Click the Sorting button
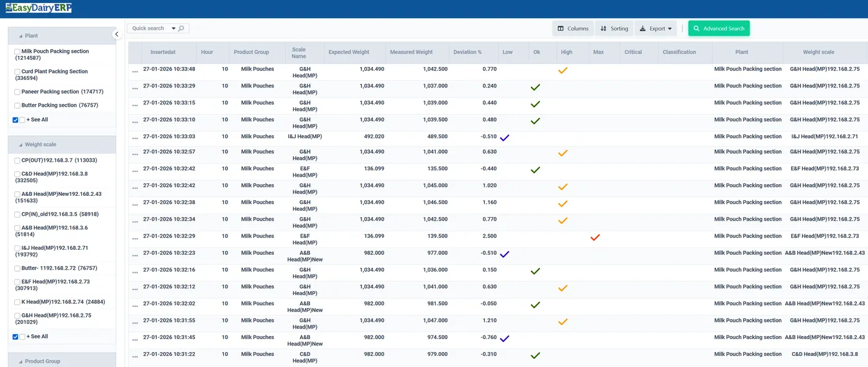 [614, 29]
